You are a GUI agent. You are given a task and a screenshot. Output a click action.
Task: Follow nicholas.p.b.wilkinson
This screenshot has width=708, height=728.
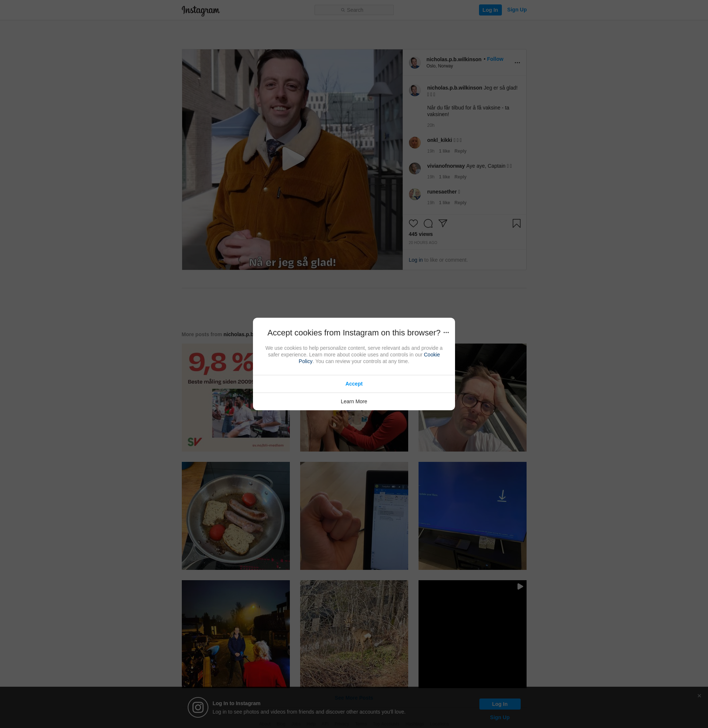click(x=495, y=59)
